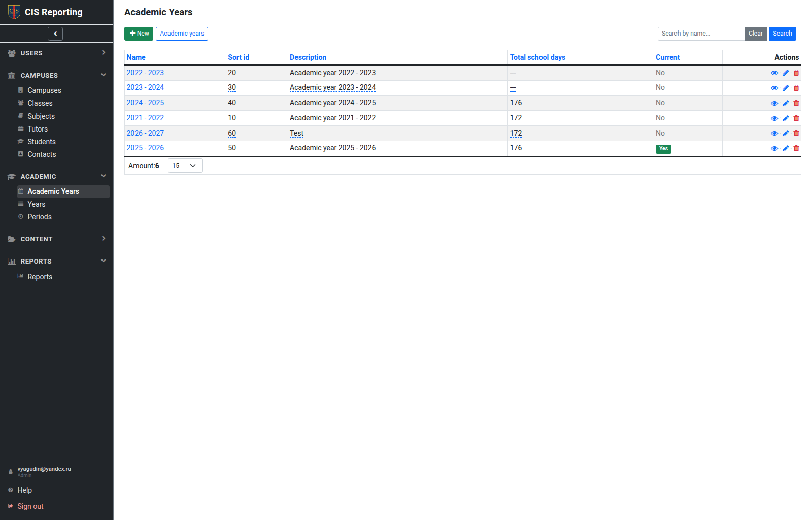Collapse the Reports section header
The image size is (812, 520).
[57, 261]
